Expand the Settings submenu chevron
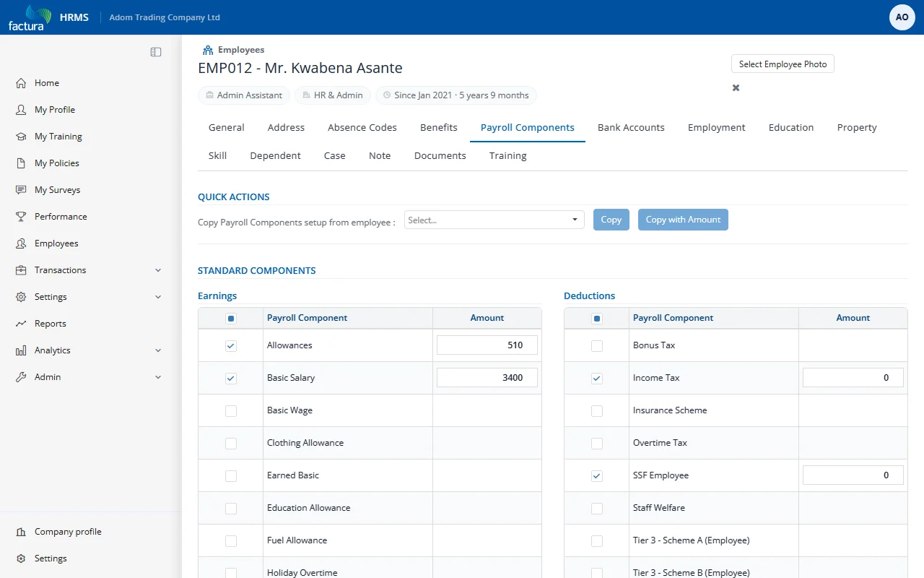The height and width of the screenshot is (578, 924). click(158, 297)
